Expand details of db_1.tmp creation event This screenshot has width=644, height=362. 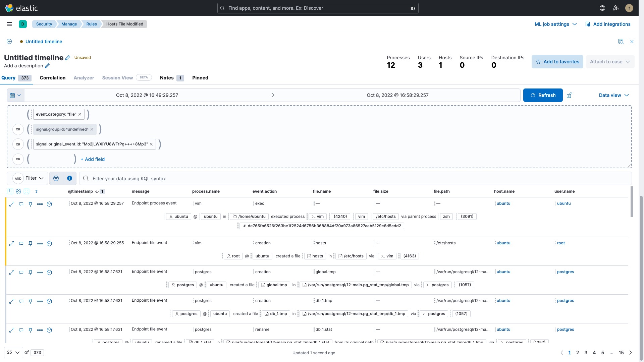pos(12,301)
